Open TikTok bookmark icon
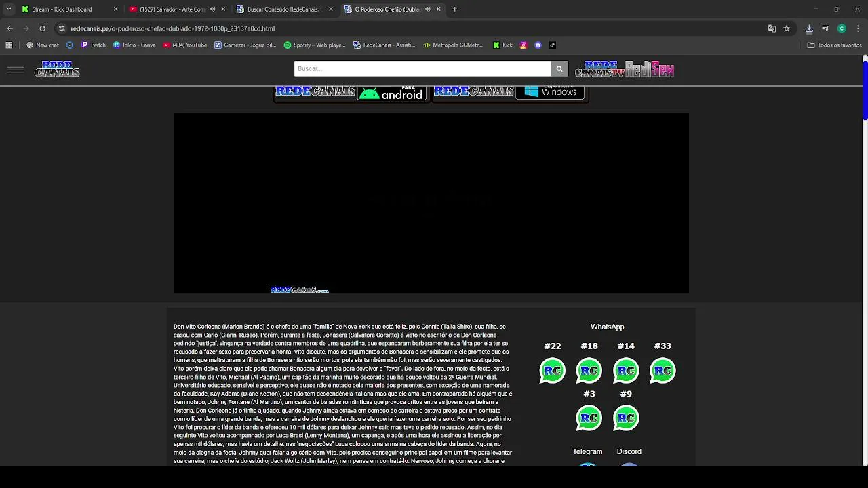868x488 pixels. (x=552, y=45)
